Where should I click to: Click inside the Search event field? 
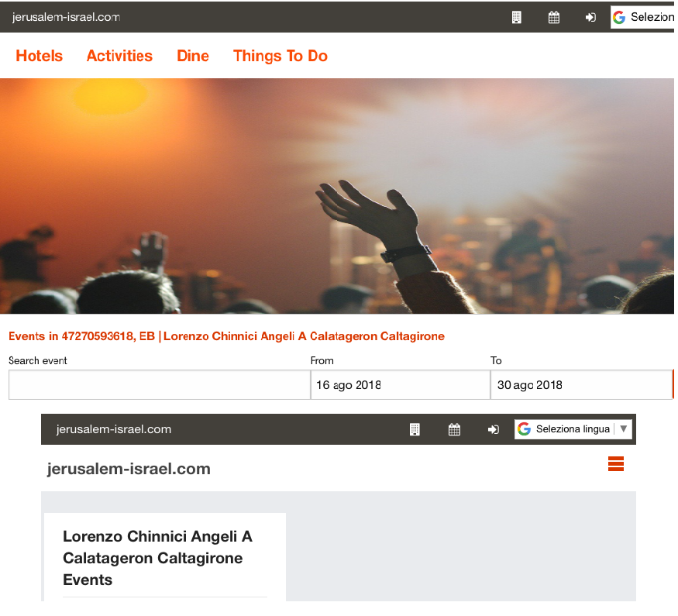click(x=160, y=385)
